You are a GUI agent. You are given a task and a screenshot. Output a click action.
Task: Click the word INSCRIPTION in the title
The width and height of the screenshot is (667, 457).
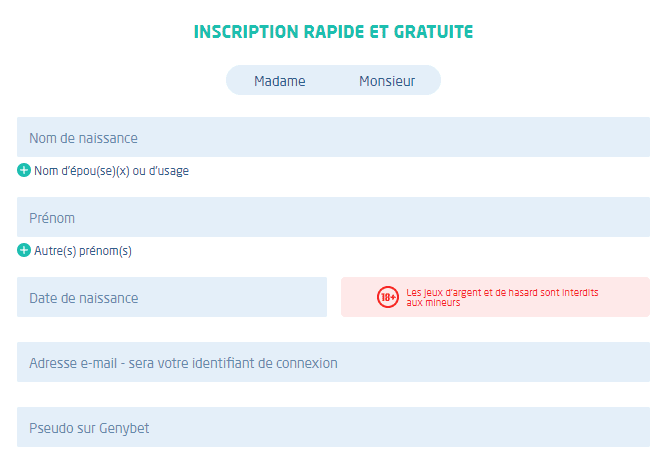246,32
